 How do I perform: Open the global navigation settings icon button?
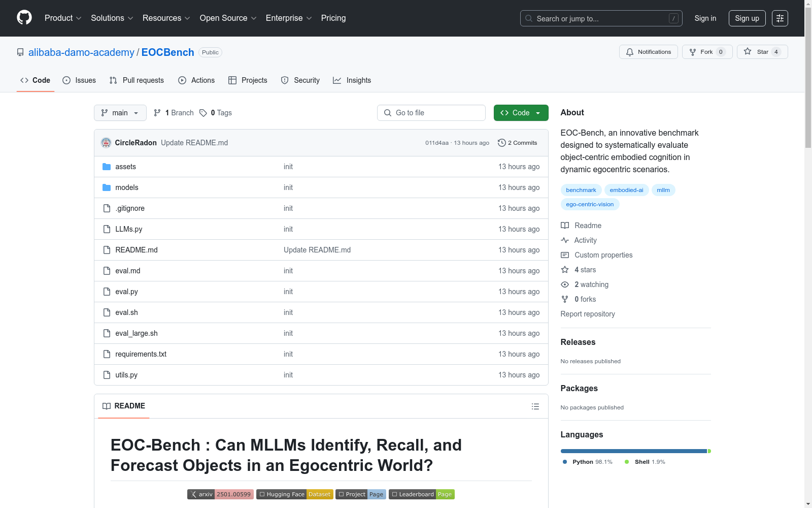point(780,18)
